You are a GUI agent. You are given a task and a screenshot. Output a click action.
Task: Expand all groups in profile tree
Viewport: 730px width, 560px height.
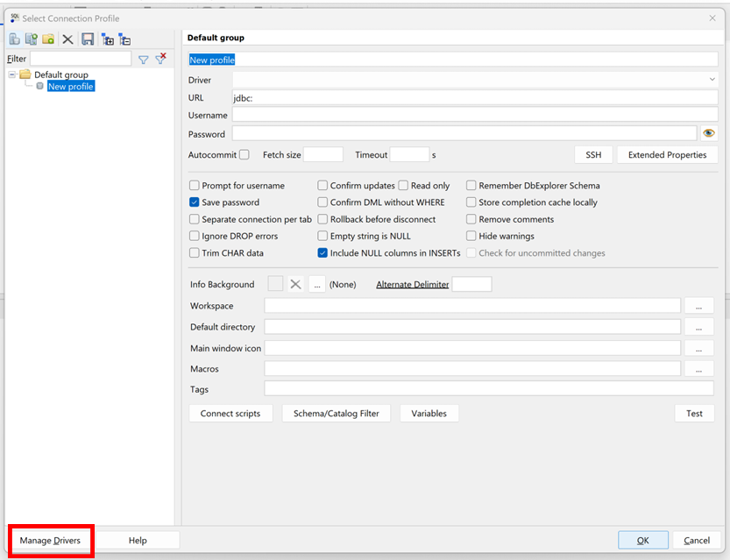coord(108,39)
